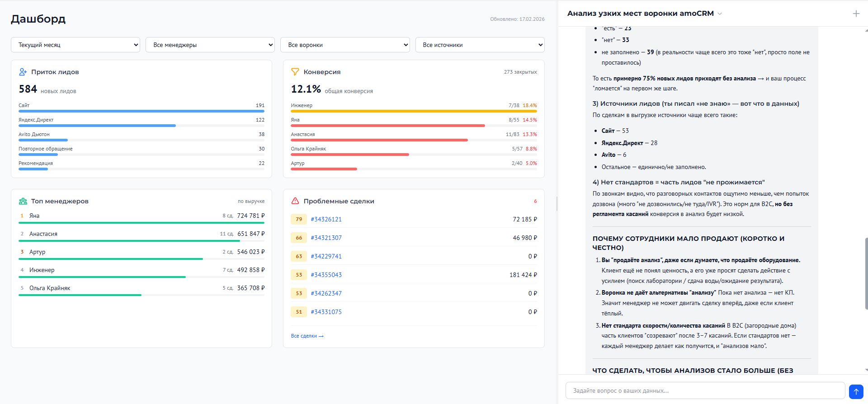This screenshot has width=868, height=404.
Task: Open deal #34326121
Action: pyautogui.click(x=326, y=219)
